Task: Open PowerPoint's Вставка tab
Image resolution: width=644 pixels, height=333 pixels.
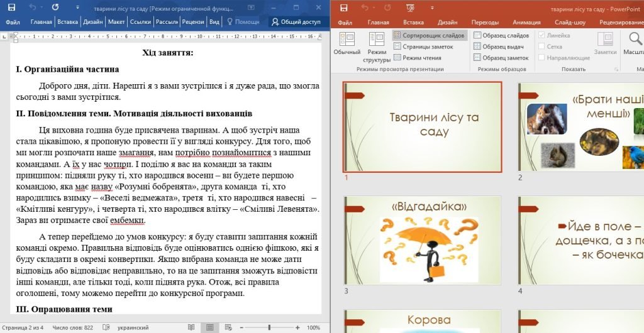Action: pos(413,23)
